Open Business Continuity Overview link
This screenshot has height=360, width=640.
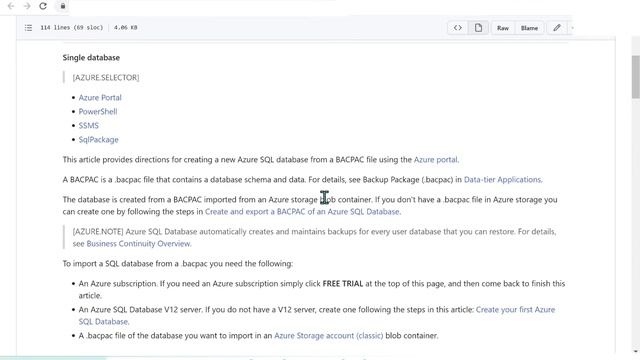point(138,244)
